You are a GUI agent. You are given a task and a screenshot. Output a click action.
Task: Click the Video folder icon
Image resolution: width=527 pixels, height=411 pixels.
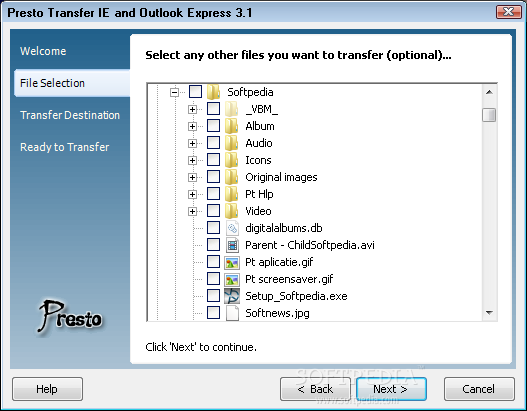(232, 211)
